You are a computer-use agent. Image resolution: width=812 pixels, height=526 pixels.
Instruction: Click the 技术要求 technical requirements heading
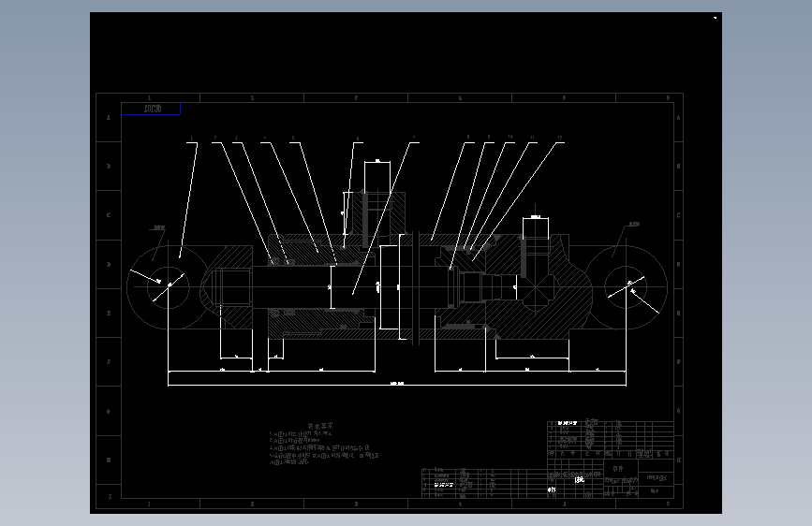click(320, 426)
